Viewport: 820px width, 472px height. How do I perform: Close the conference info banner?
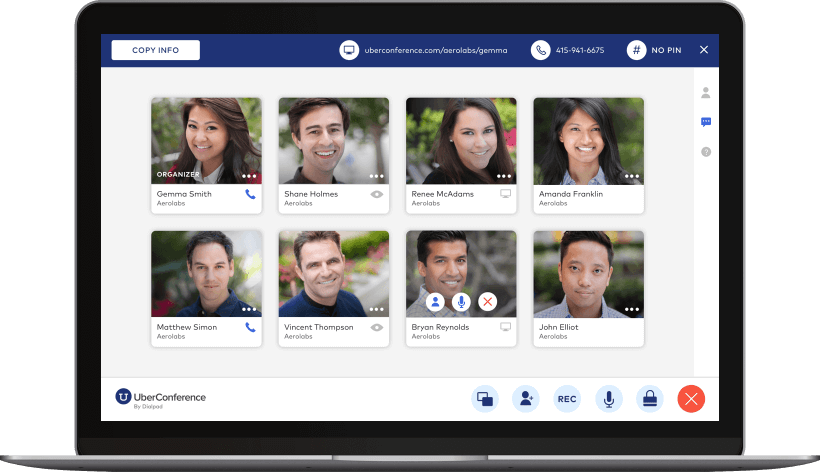(x=704, y=50)
